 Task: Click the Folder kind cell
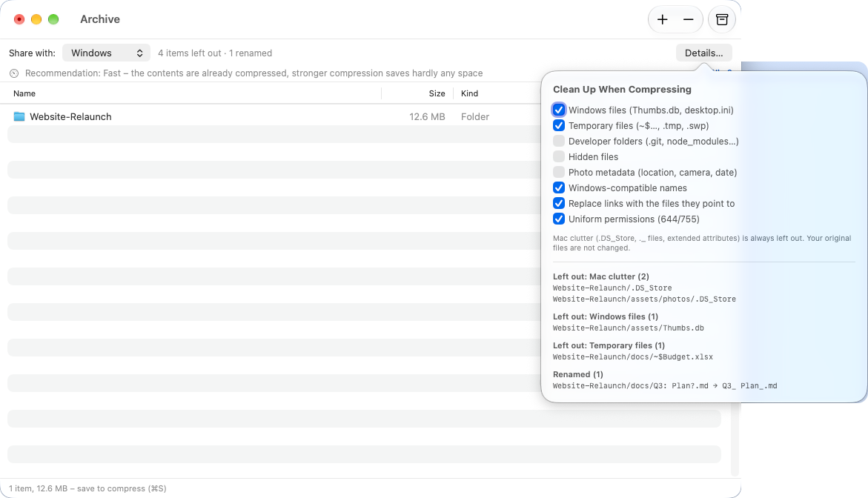click(475, 117)
